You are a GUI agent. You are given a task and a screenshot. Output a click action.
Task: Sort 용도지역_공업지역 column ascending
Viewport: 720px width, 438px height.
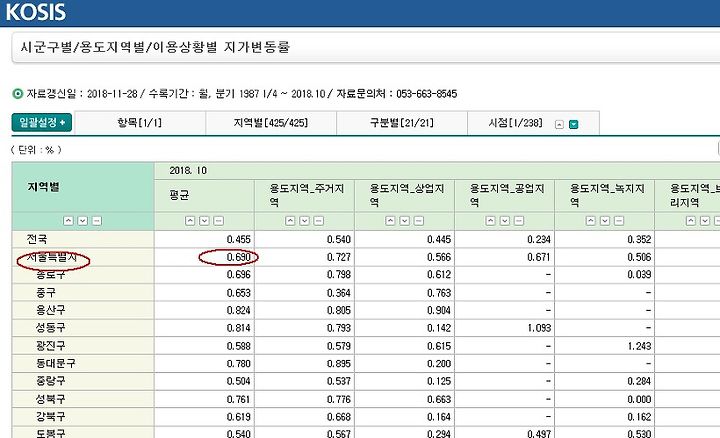click(x=490, y=221)
